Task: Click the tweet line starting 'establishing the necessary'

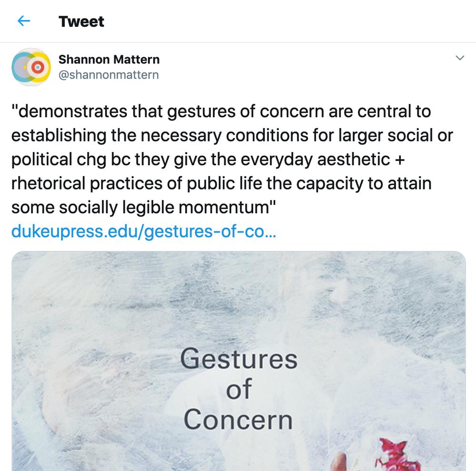Action: pos(232,135)
